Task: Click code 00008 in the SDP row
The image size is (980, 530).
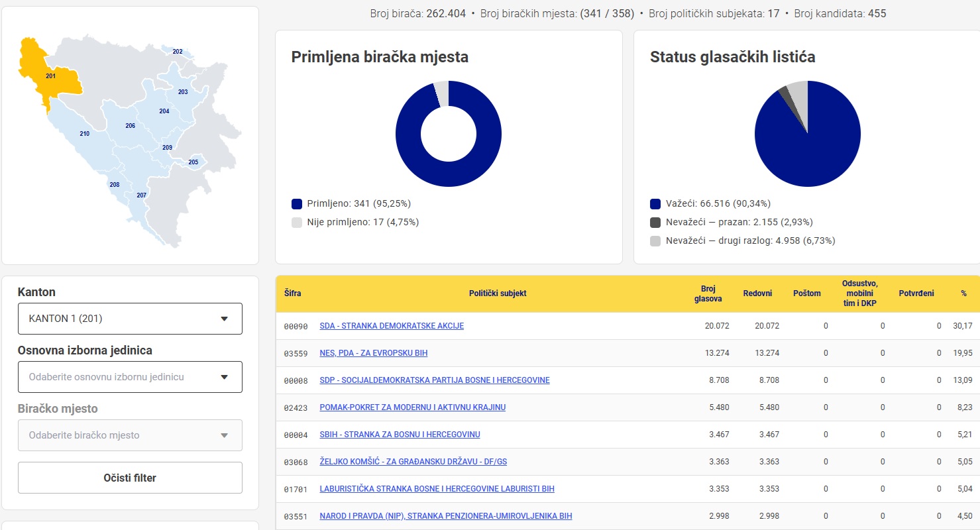Action: pyautogui.click(x=296, y=381)
